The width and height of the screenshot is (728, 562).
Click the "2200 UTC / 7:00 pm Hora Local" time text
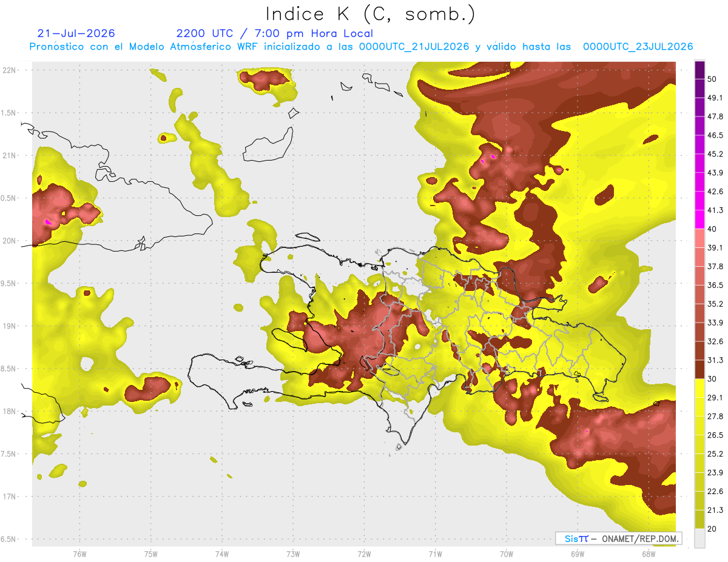tap(274, 33)
